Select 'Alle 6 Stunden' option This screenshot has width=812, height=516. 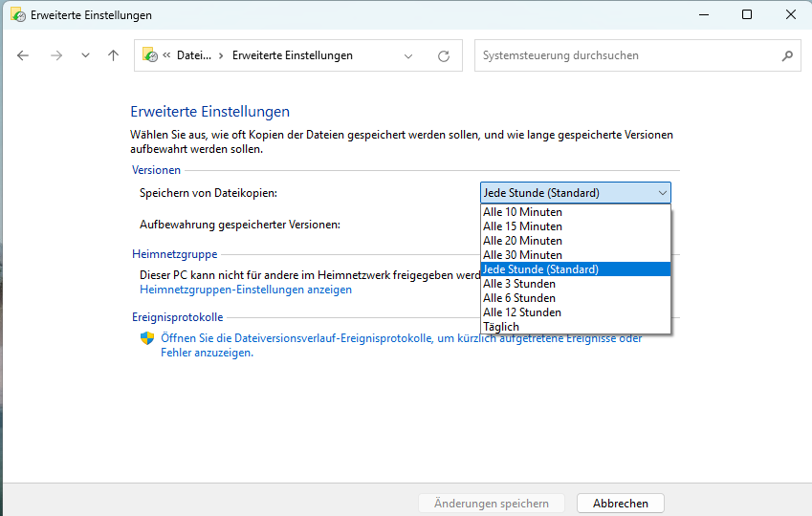(x=576, y=298)
